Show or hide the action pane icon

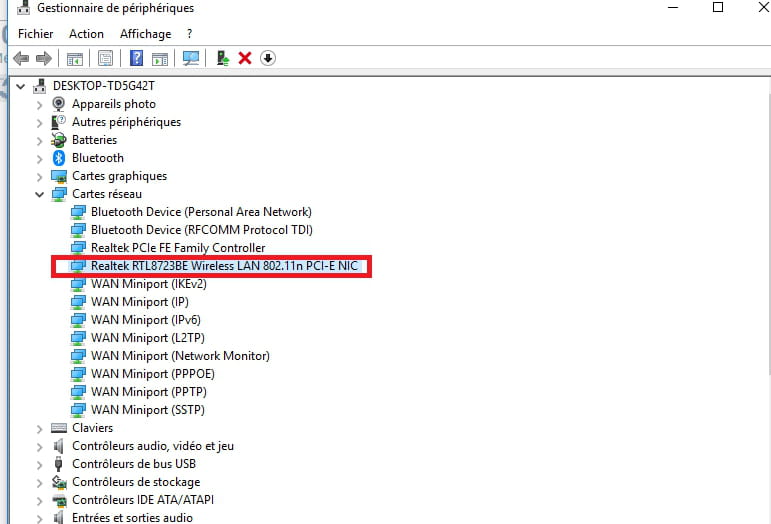[x=160, y=58]
